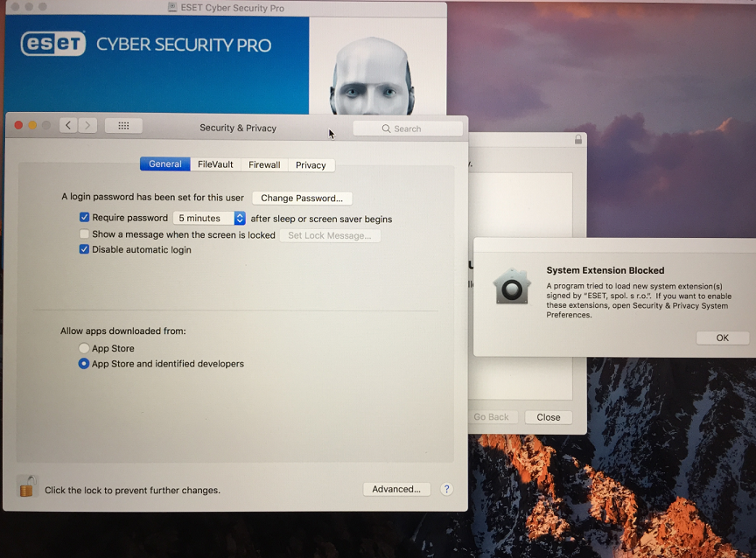Close the Security & Privacy window
This screenshot has width=756, height=558.
[x=18, y=125]
